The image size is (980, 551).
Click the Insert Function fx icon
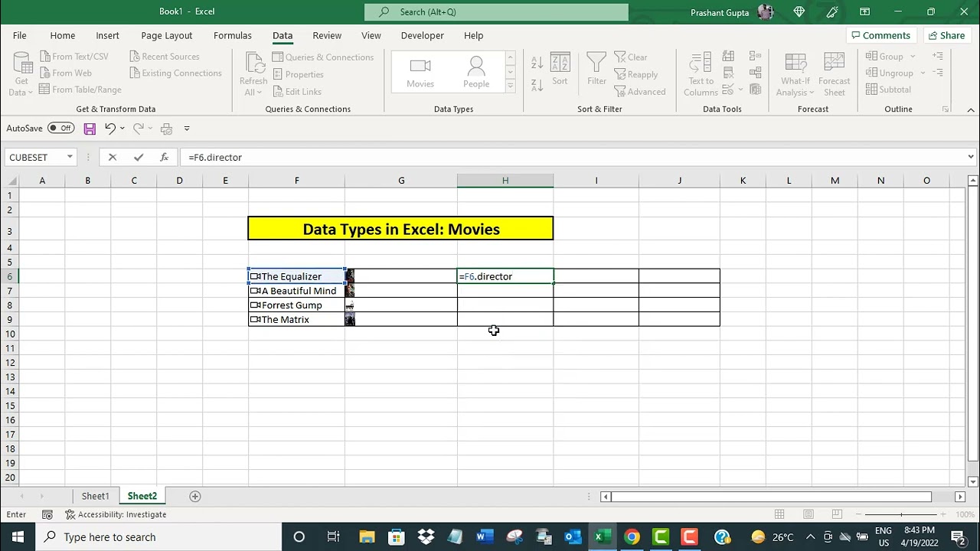(164, 157)
